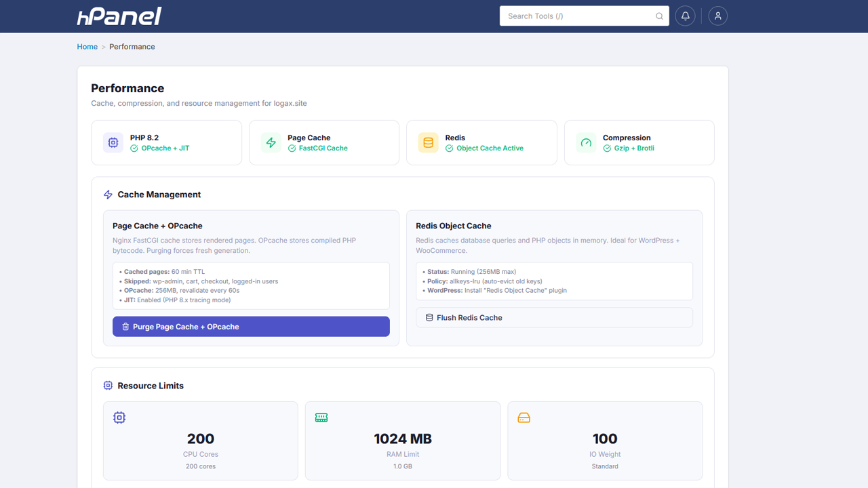Click the Redis database icon
This screenshot has height=488, width=868.
click(x=429, y=143)
